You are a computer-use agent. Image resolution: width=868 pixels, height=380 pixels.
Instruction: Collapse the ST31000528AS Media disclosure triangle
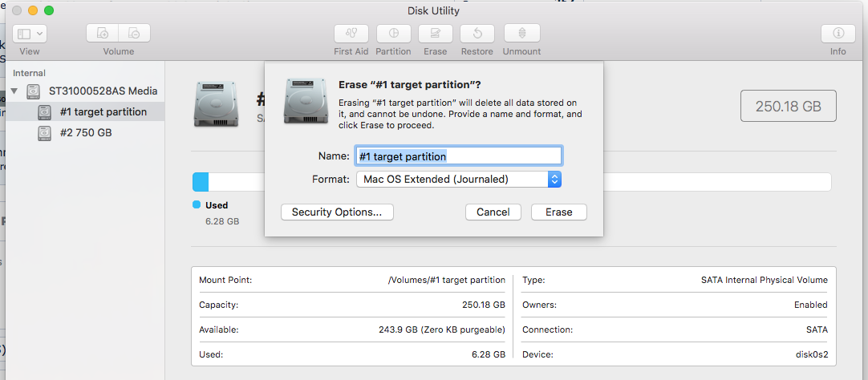tap(14, 91)
